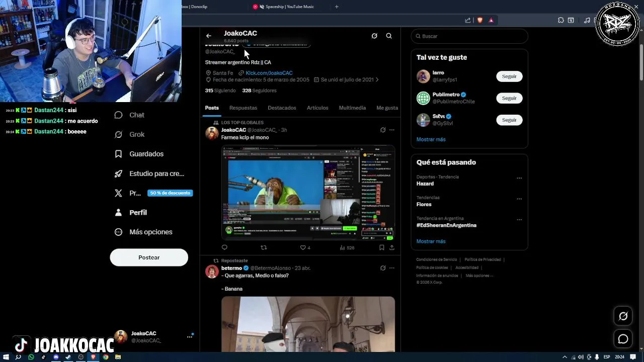View analytics of the post with 528 views
The image size is (644, 362).
[347, 247]
